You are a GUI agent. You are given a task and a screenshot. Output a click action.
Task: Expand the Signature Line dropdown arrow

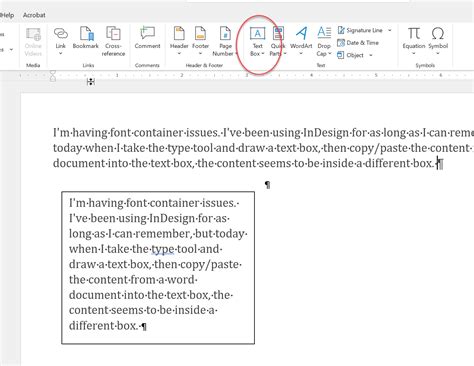pyautogui.click(x=389, y=30)
